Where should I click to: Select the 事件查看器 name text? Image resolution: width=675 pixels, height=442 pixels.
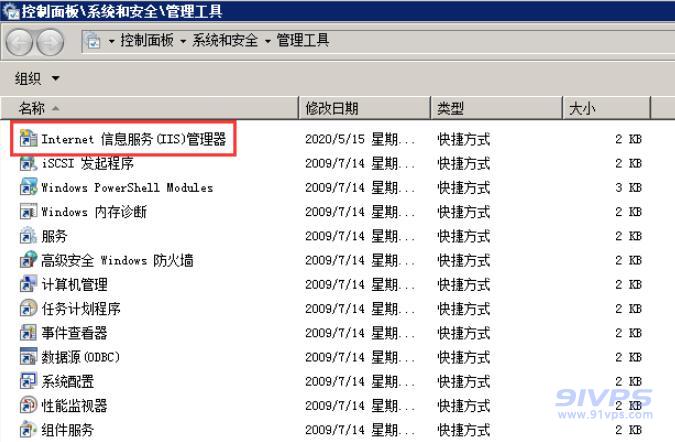pyautogui.click(x=74, y=333)
